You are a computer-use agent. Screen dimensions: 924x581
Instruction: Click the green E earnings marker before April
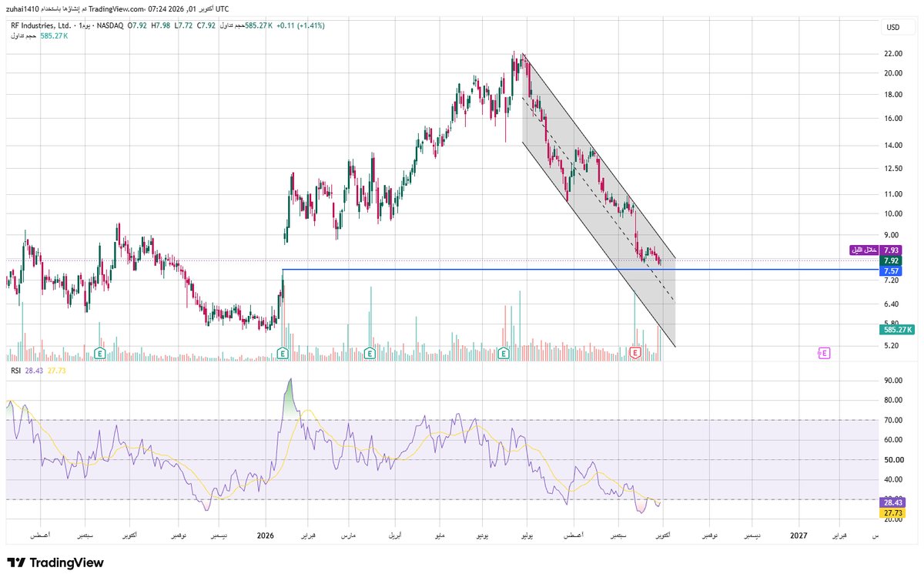370,353
